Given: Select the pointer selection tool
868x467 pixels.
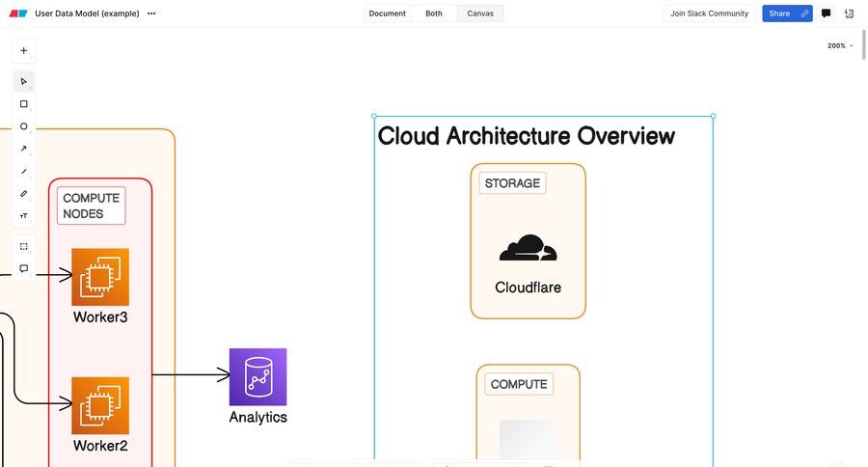Looking at the screenshot, I should click(24, 82).
